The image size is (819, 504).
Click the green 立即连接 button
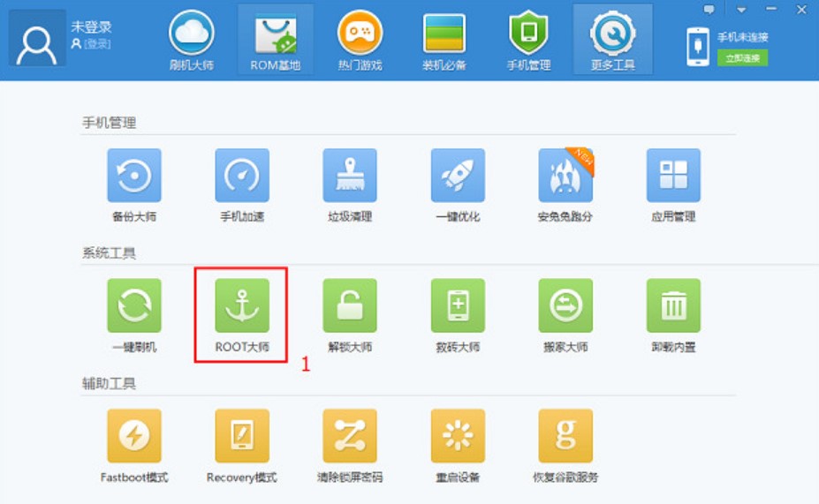point(742,58)
